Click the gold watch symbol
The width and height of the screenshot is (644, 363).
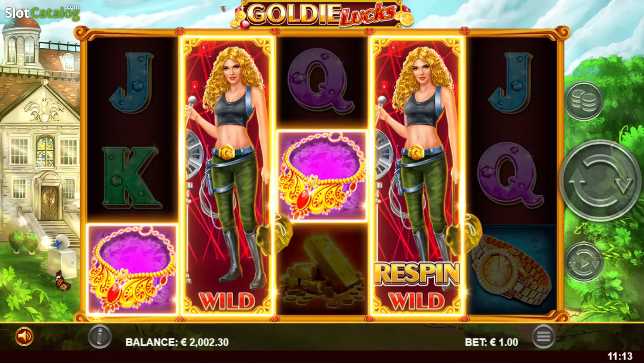click(511, 269)
